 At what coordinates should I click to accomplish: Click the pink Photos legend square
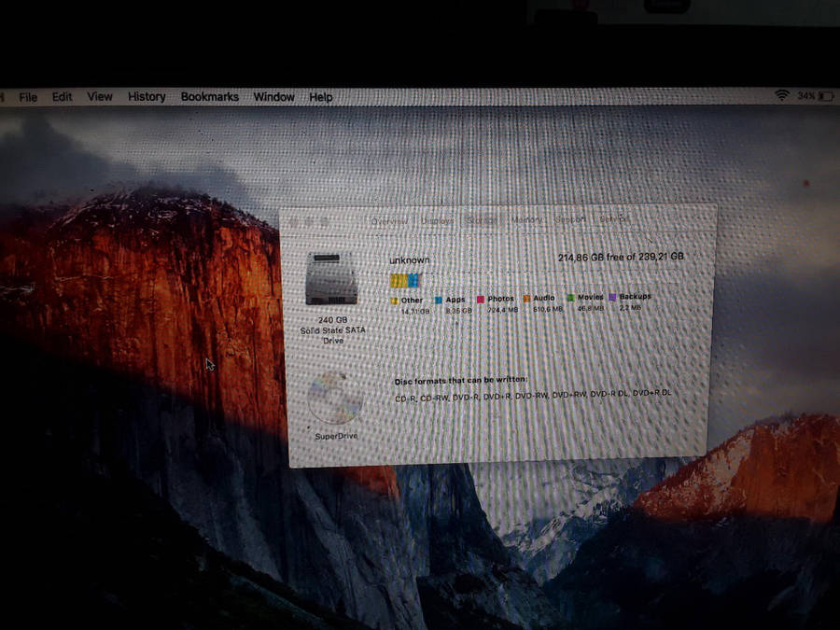point(481,300)
